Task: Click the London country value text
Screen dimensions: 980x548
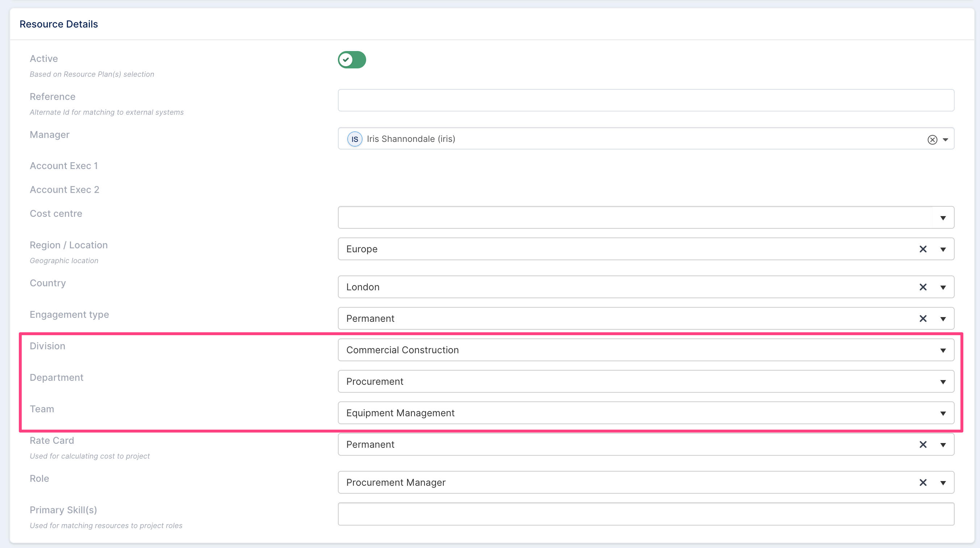Action: click(x=363, y=287)
